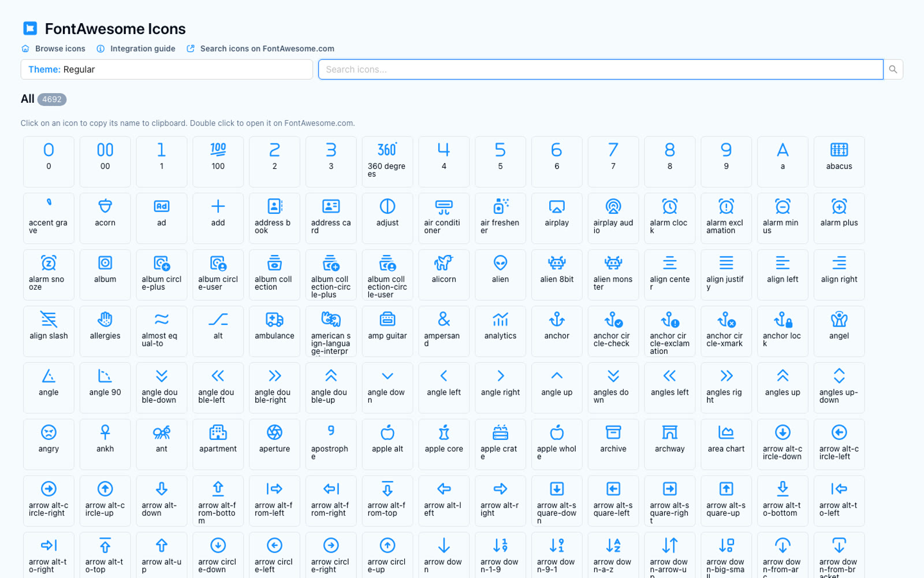924x578 pixels.
Task: Select the alarm plus icon
Action: tap(839, 218)
